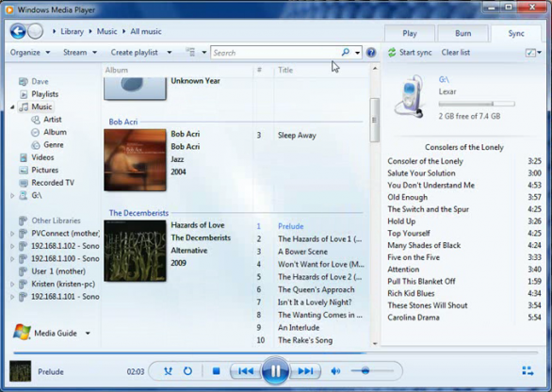Select the Sleep Away track
This screenshot has width=552, height=392.
coord(297,136)
